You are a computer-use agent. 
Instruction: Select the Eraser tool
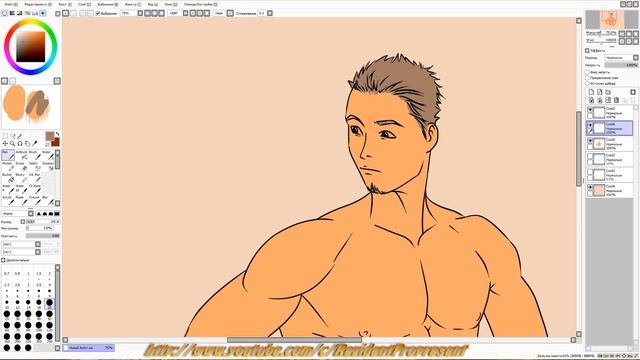22,167
